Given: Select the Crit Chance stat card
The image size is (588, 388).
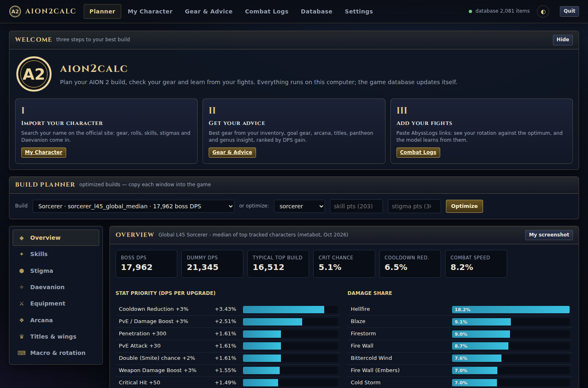Looking at the screenshot, I should (x=344, y=264).
